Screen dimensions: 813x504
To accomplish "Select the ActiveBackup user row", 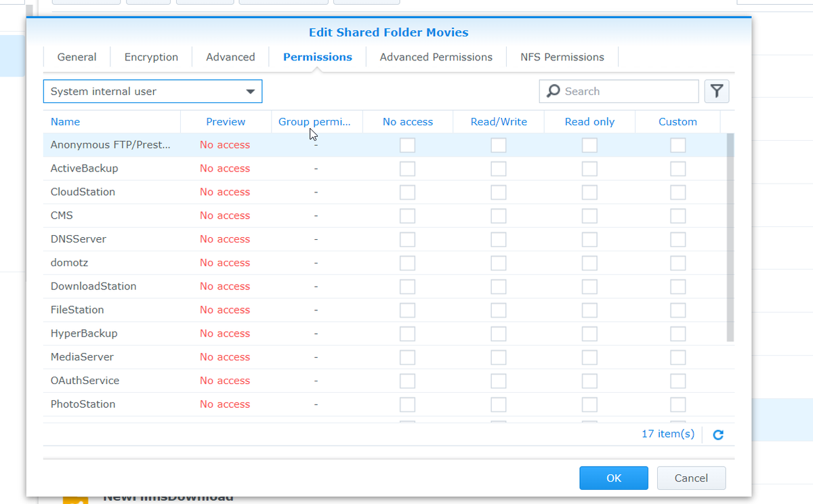I will pos(385,169).
